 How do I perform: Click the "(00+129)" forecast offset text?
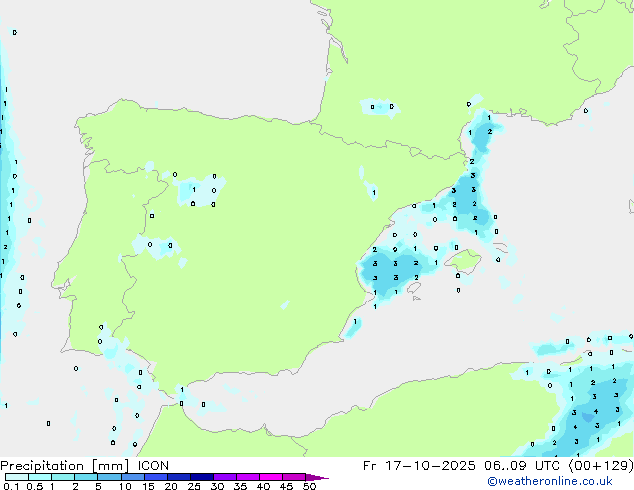pos(601,466)
